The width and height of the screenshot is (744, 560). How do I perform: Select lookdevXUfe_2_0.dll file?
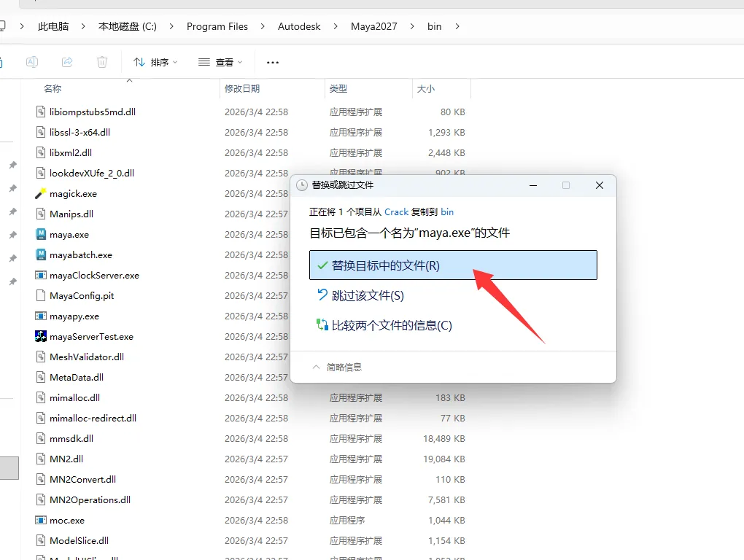pos(92,173)
